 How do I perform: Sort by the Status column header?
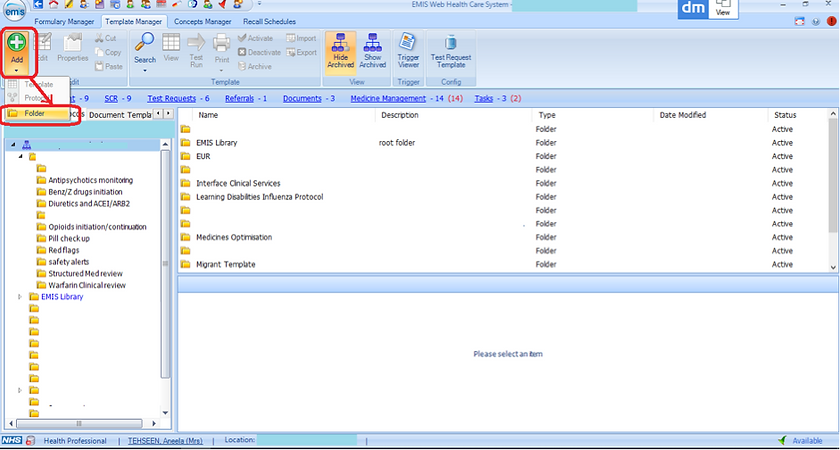tap(785, 115)
